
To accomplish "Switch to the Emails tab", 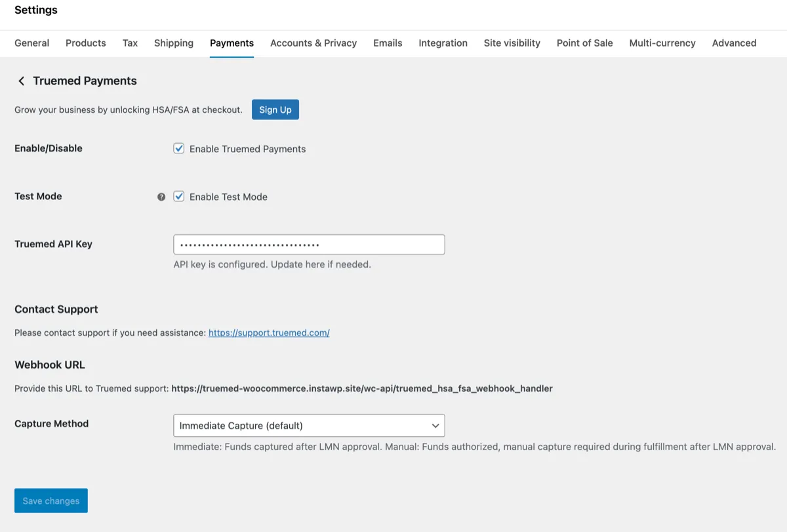I will click(388, 43).
